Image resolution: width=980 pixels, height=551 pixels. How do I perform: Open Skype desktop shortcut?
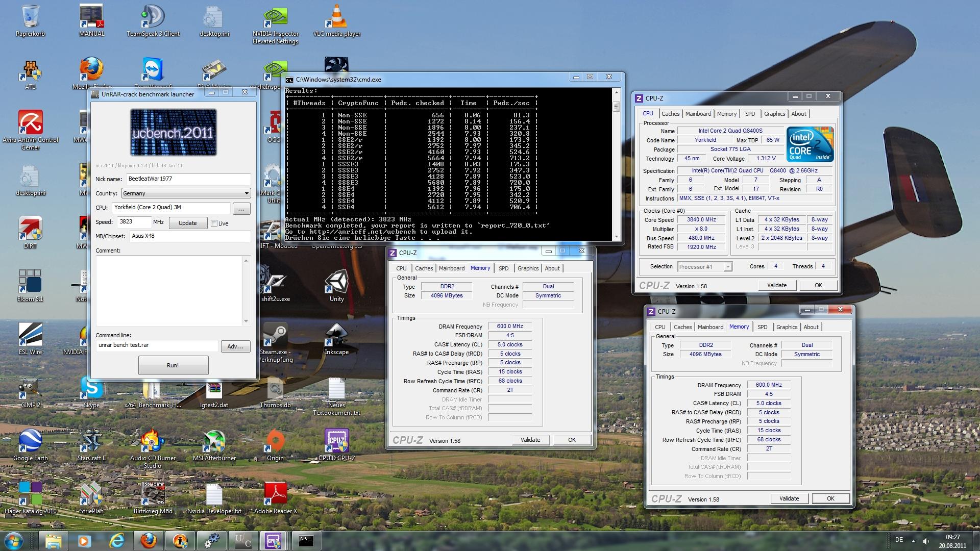point(92,392)
